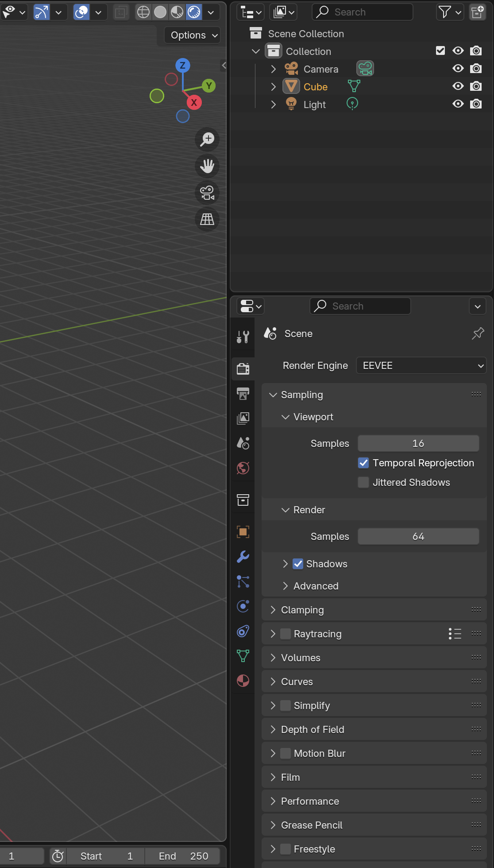Disable Camera in renders icon
This screenshot has height=868, width=494.
tap(476, 69)
